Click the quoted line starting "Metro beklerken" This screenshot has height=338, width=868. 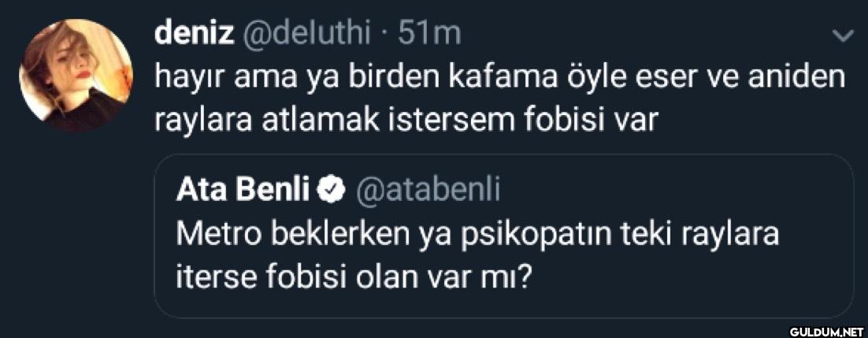click(478, 234)
